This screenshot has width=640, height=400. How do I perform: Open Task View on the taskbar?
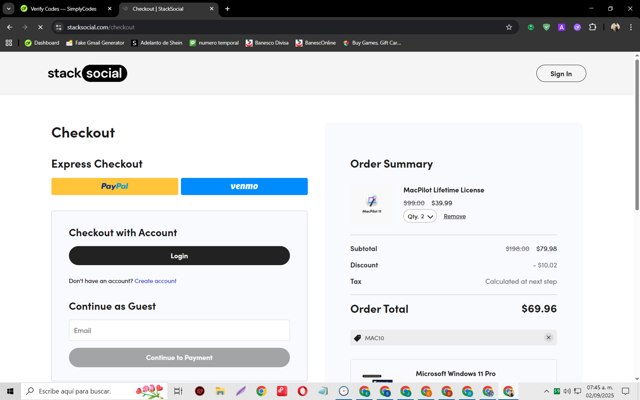click(x=178, y=391)
